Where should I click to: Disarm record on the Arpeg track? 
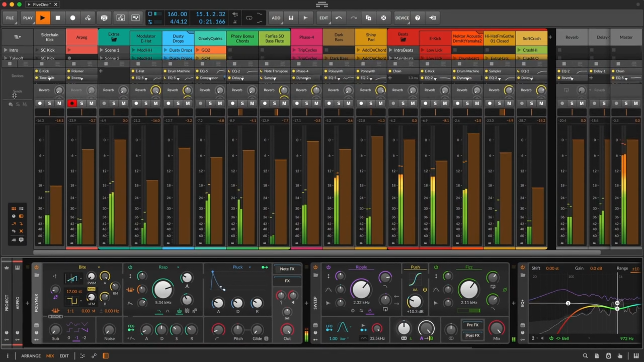[72, 103]
